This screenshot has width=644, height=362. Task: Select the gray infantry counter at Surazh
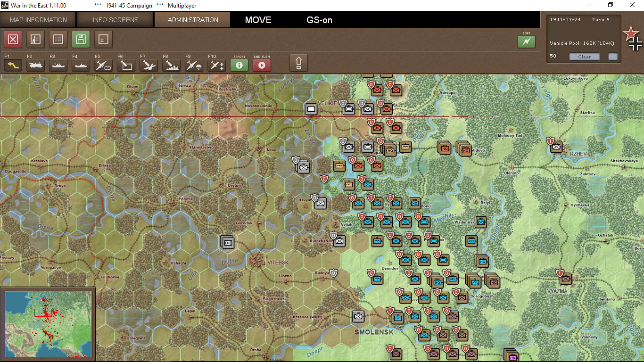(x=339, y=241)
